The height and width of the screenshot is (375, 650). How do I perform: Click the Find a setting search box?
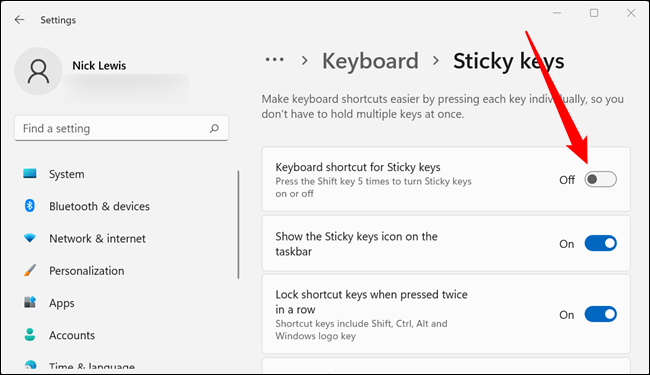point(121,128)
